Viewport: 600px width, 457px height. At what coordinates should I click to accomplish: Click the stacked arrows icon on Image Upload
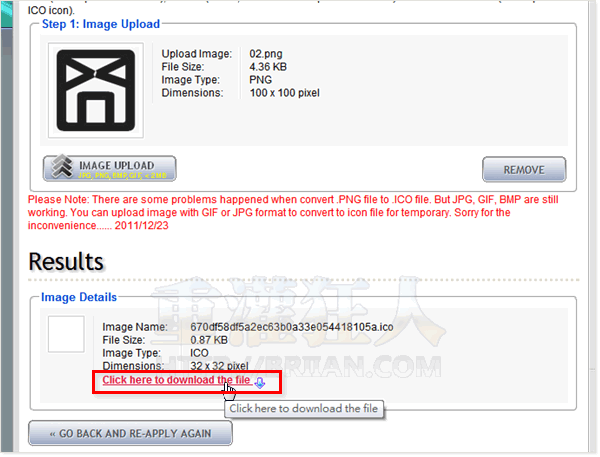[62, 168]
